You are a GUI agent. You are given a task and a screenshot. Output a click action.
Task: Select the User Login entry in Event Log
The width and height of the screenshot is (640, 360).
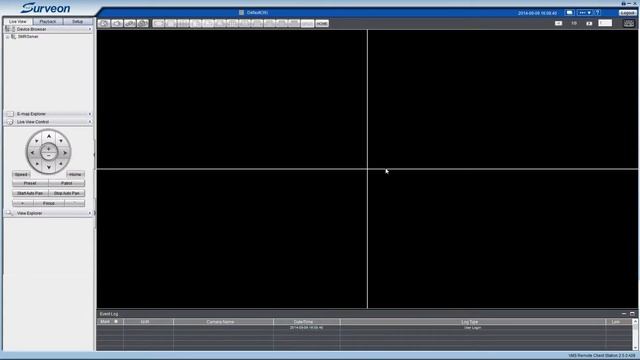click(473, 327)
